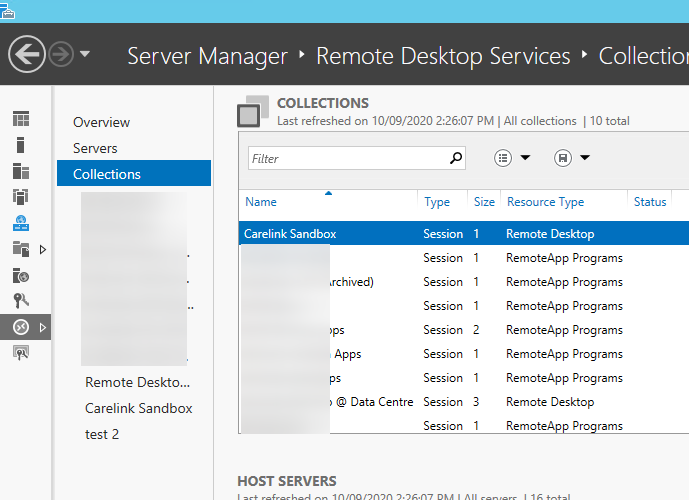Image resolution: width=689 pixels, height=500 pixels.
Task: Go to the Servers page
Action: 95,149
